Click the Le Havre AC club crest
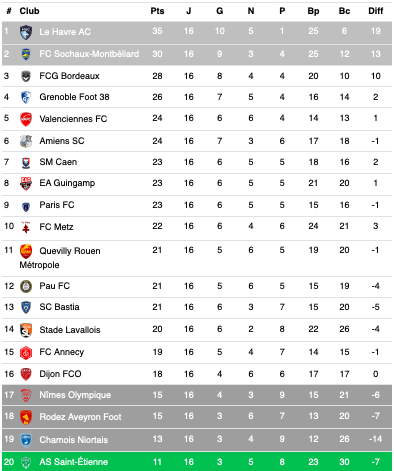The image size is (394, 471). [26, 32]
